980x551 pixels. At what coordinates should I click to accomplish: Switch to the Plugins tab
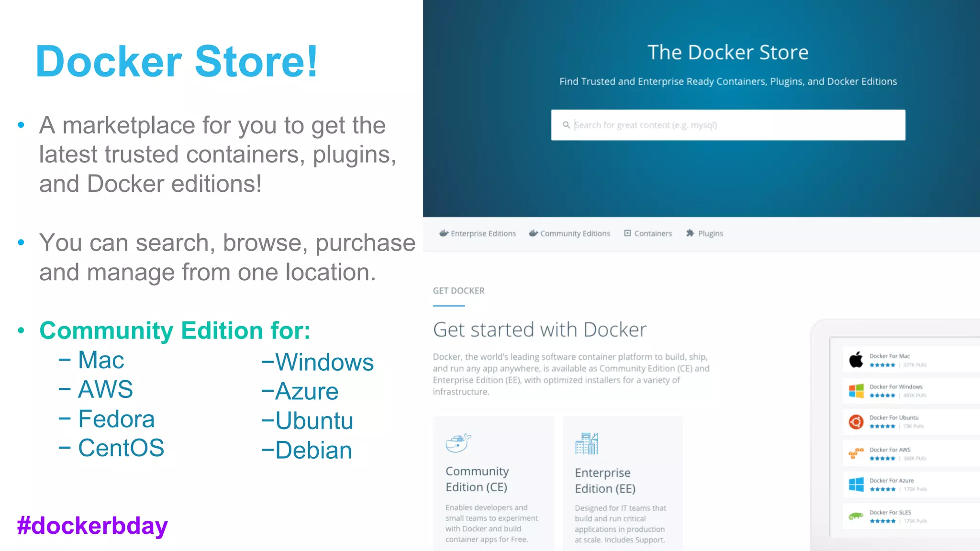coord(704,233)
